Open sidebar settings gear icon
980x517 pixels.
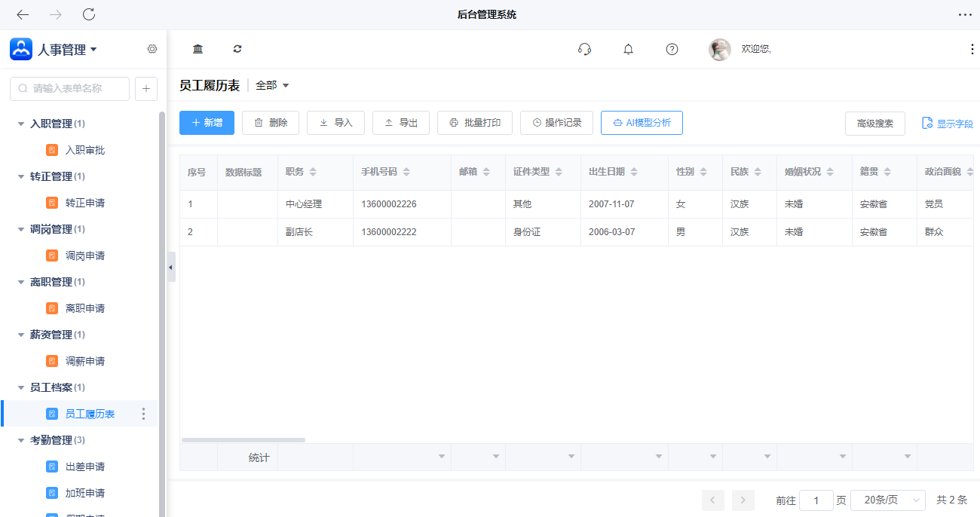pos(152,49)
